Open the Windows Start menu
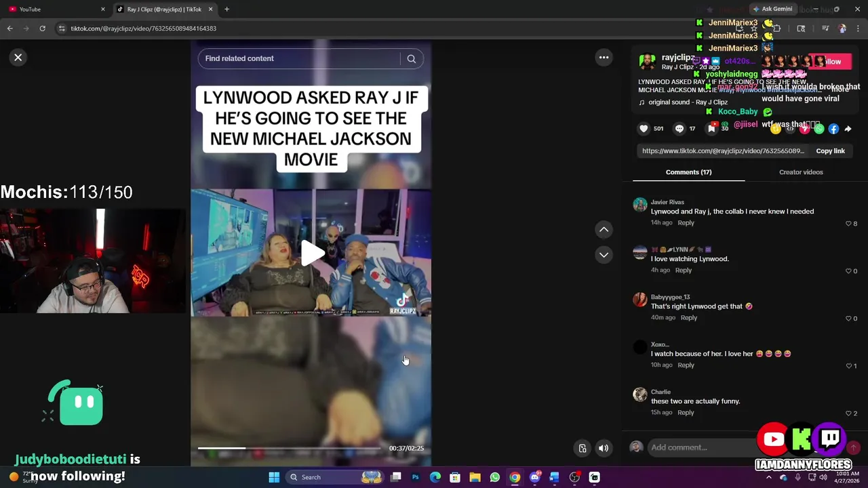The image size is (868, 488). point(274,477)
